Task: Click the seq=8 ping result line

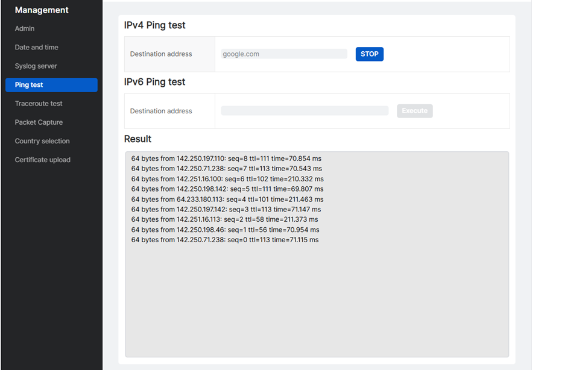Action: click(x=226, y=158)
